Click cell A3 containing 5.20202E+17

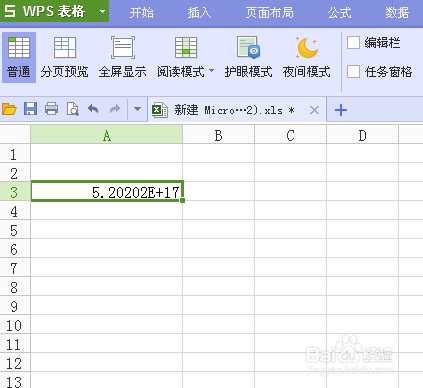[107, 191]
